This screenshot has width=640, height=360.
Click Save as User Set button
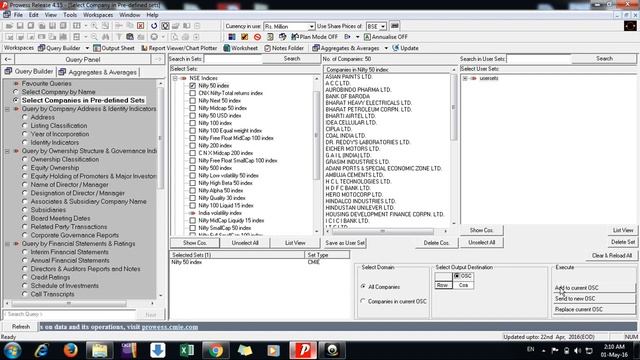coord(345,243)
